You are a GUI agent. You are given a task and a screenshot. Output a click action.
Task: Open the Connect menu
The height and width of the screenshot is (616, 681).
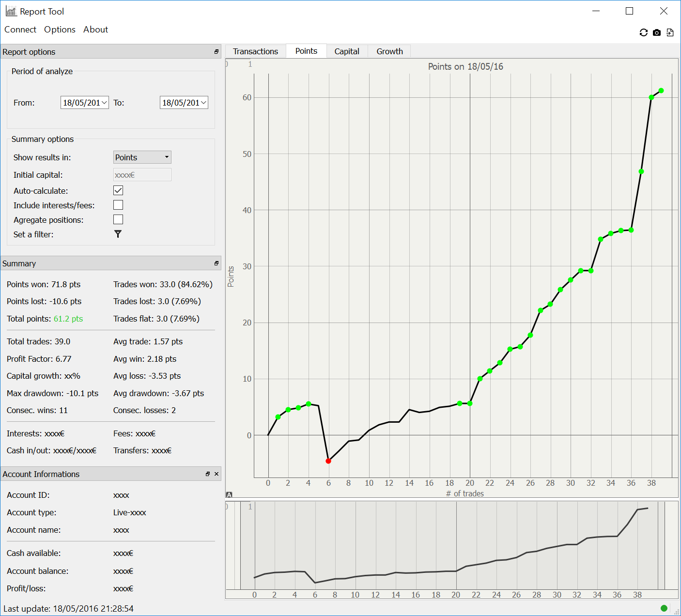20,30
